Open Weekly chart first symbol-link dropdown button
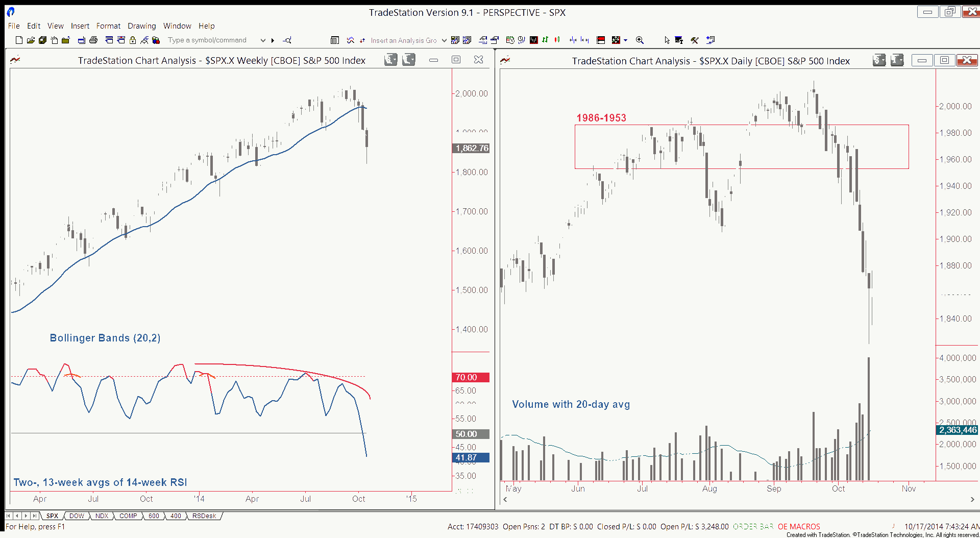The height and width of the screenshot is (538, 980). point(391,60)
